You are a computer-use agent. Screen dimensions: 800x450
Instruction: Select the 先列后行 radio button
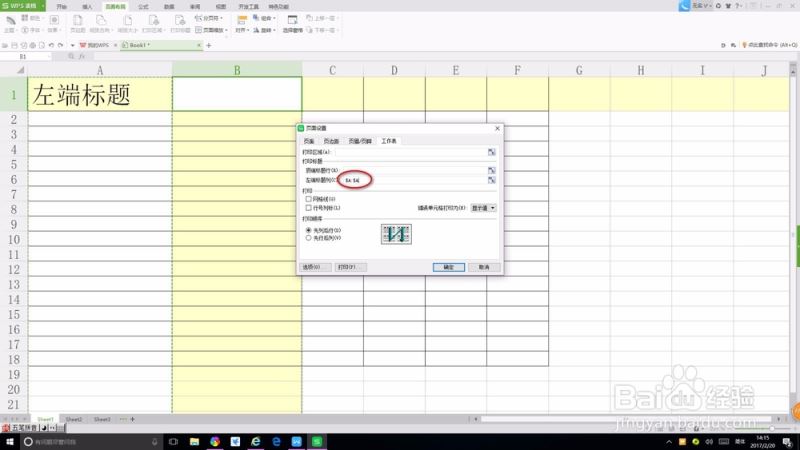coord(308,231)
